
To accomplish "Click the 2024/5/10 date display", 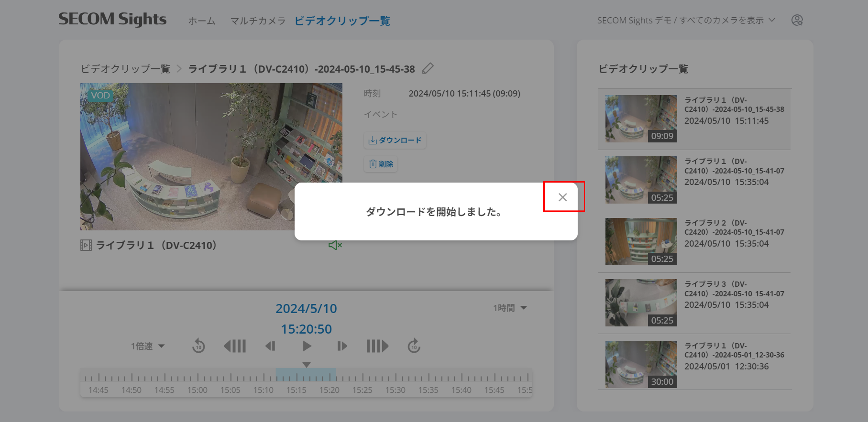I will pyautogui.click(x=306, y=309).
